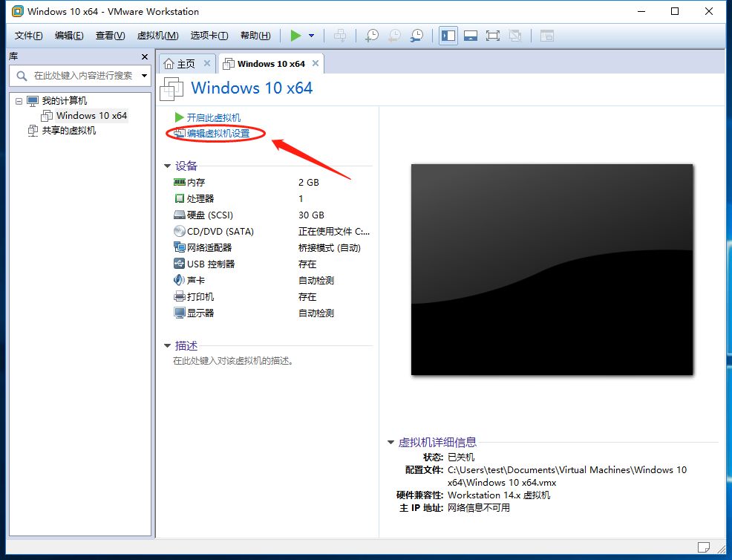Click the 2 GB memory value

point(309,183)
